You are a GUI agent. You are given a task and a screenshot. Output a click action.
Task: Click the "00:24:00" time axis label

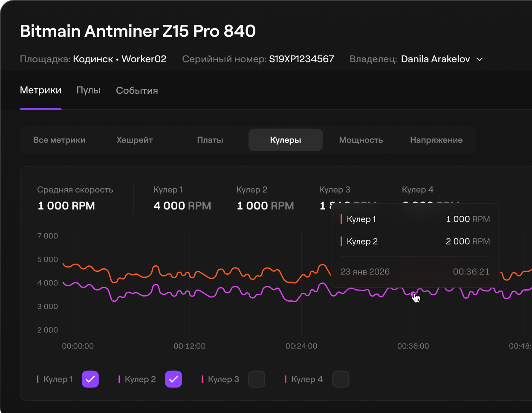point(301,346)
